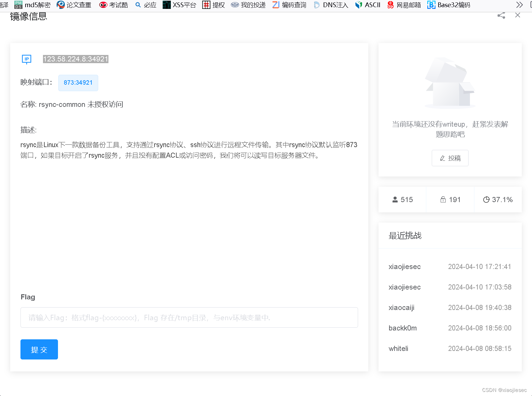The height and width of the screenshot is (396, 532).
Task: Click the person icon showing 515 players
Action: [395, 199]
